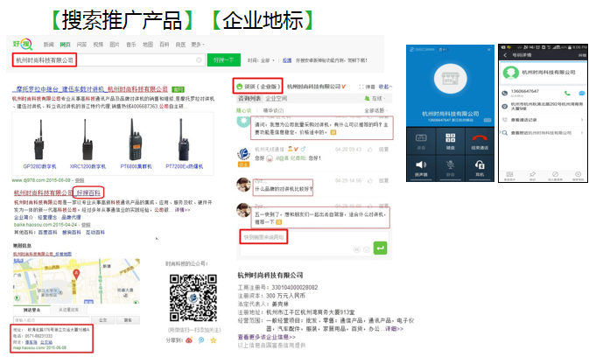Dial 13606647647 with green phone icon
The height and width of the screenshot is (364, 596).
coord(567,93)
